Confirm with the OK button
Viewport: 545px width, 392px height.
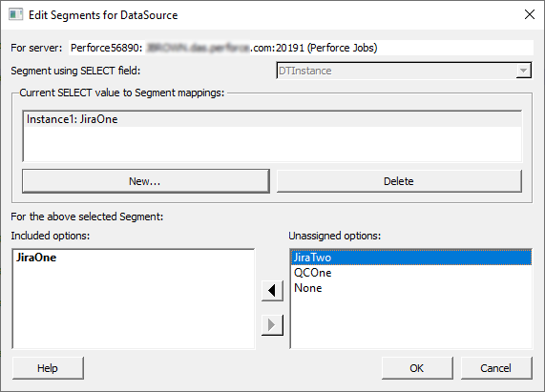pos(417,368)
